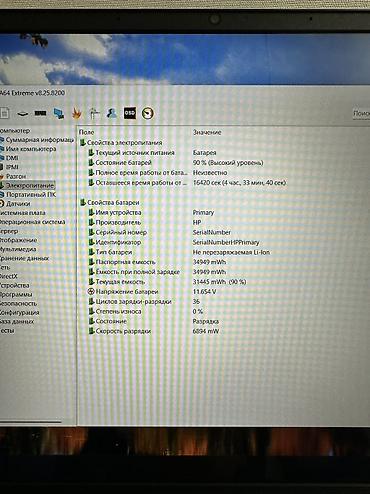Click the SerialNumberHPPrimary value

(226, 242)
